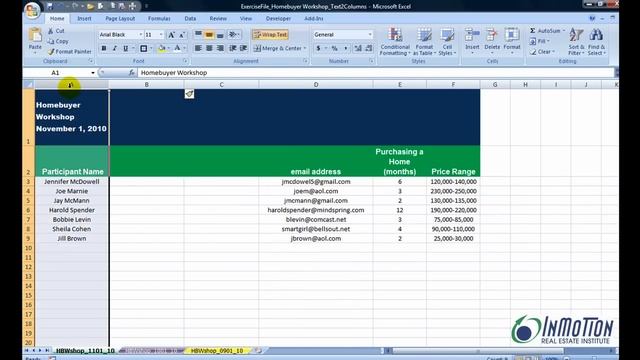Apply Accounting dollar number format
The height and width of the screenshot is (360, 640).
[x=318, y=49]
